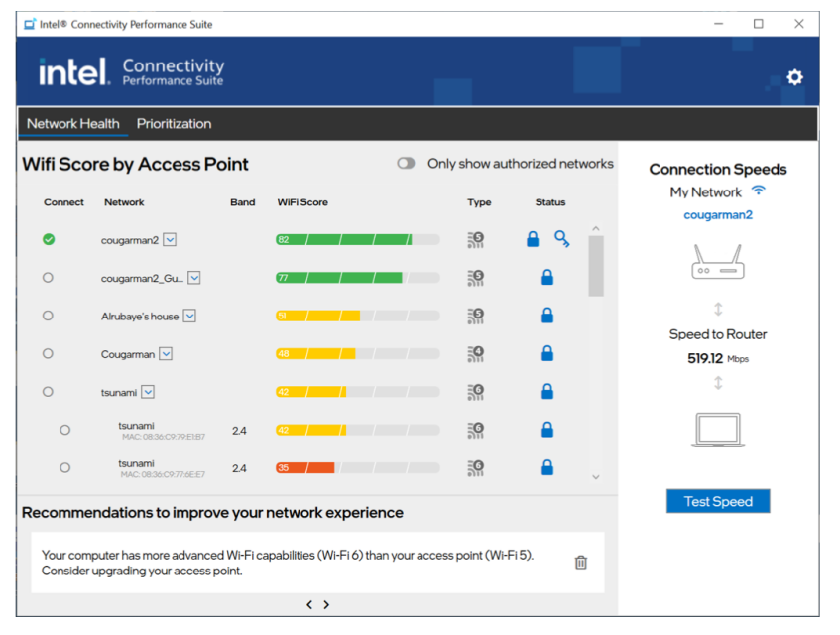Screen dimensions: 840x635
Task: Click the Band column header
Action: [x=243, y=202]
